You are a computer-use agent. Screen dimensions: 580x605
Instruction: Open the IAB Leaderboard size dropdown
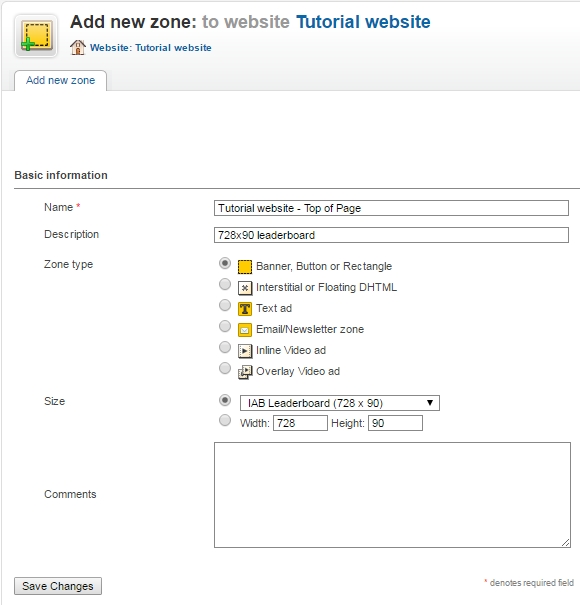coord(340,403)
